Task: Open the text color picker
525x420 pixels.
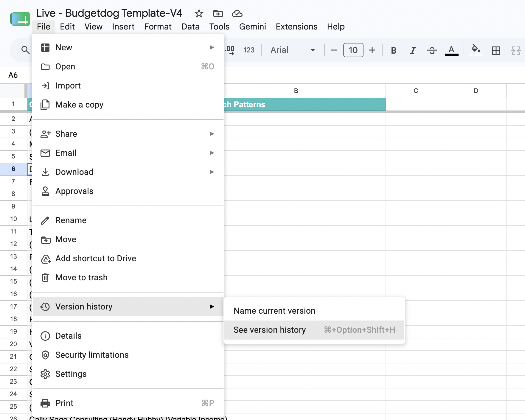Action: (x=451, y=51)
